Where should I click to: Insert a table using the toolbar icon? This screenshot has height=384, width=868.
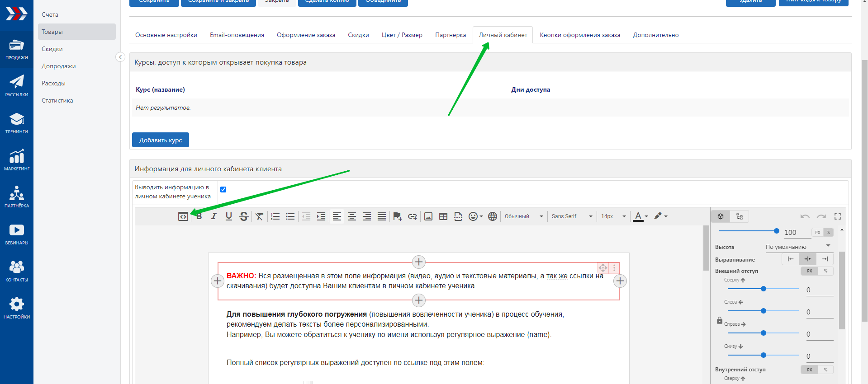[443, 216]
